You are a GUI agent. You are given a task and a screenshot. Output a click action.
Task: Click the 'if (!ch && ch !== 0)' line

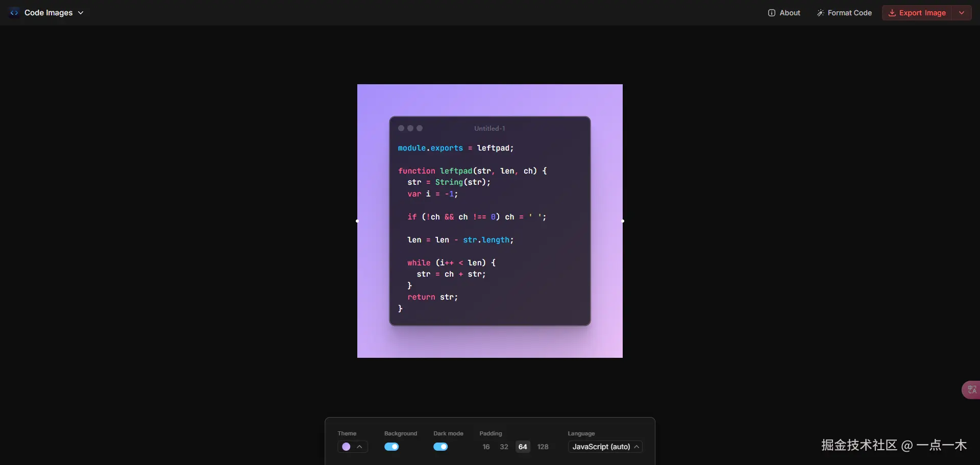click(x=477, y=217)
